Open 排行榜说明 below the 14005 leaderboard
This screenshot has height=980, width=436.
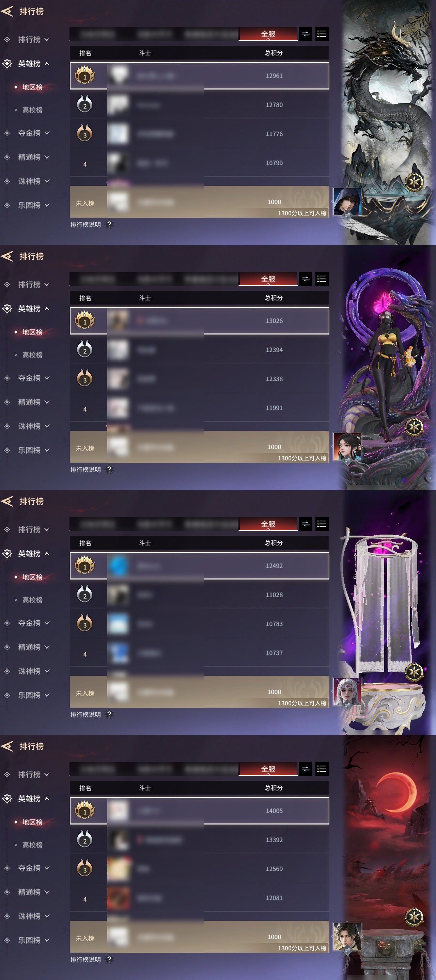[x=86, y=960]
